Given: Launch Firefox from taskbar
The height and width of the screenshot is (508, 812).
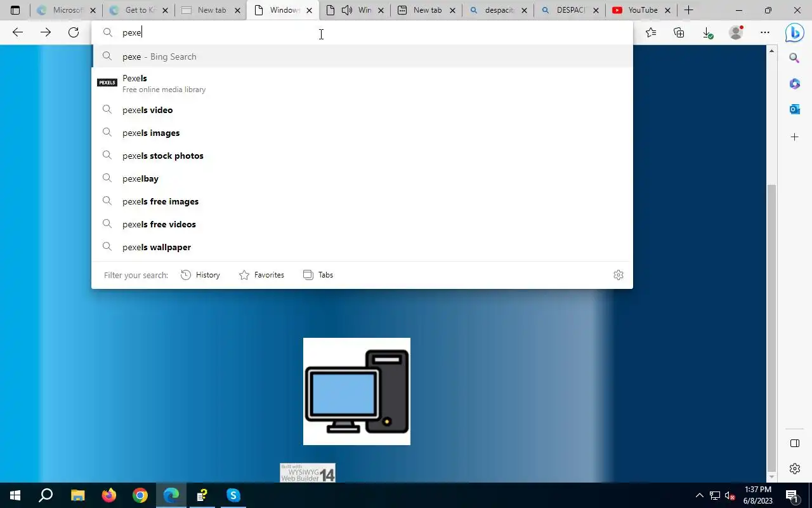Looking at the screenshot, I should [109, 495].
